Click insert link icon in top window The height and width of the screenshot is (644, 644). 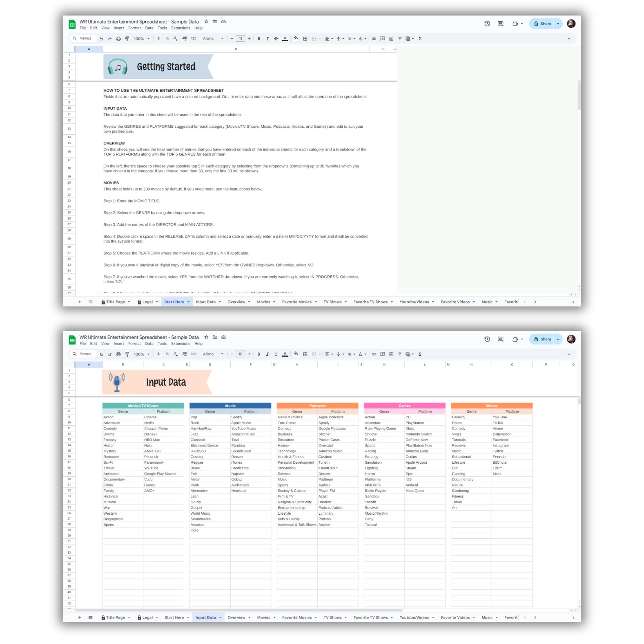click(x=374, y=39)
